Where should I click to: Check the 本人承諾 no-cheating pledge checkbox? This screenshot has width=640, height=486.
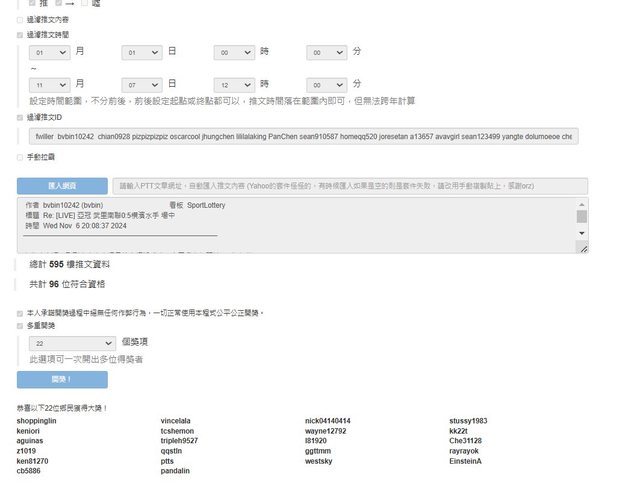coord(20,313)
